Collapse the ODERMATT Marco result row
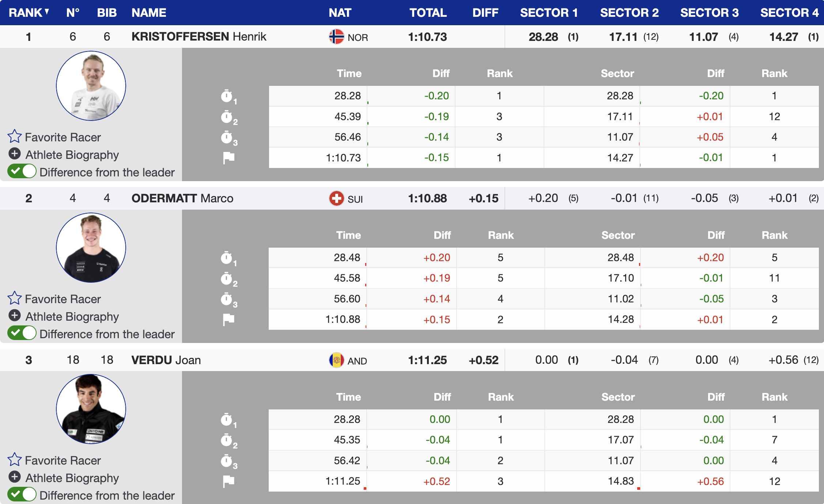Viewport: 824px width, 504px height. (x=182, y=198)
